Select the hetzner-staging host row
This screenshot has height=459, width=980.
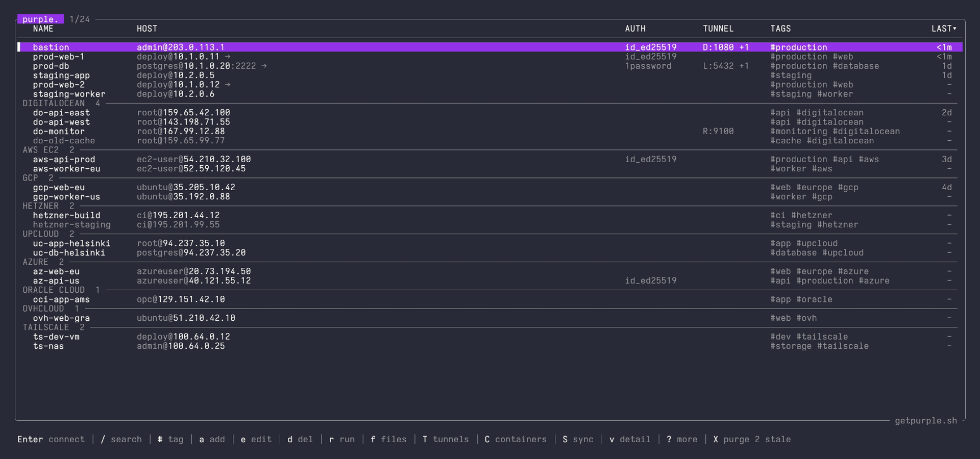pos(72,224)
